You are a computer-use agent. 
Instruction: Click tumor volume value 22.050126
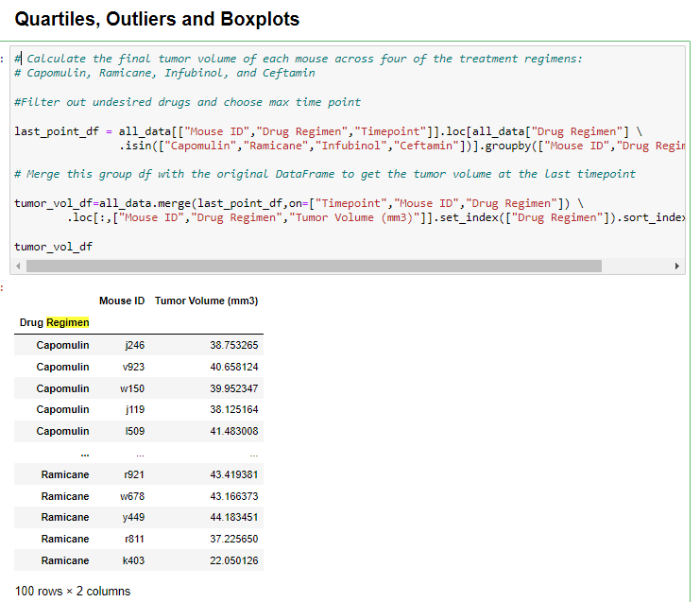click(x=234, y=560)
